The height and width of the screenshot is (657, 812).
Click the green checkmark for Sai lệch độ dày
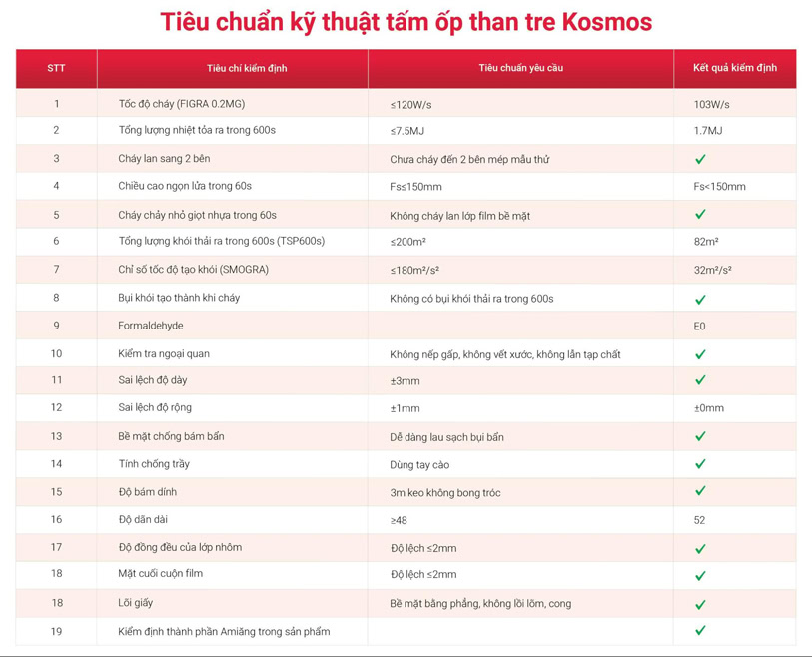[700, 380]
